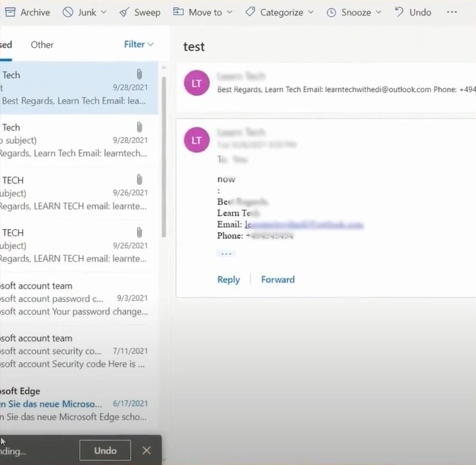Open the email with 'Your password change...' preview
The height and width of the screenshot is (465, 476).
(79, 299)
